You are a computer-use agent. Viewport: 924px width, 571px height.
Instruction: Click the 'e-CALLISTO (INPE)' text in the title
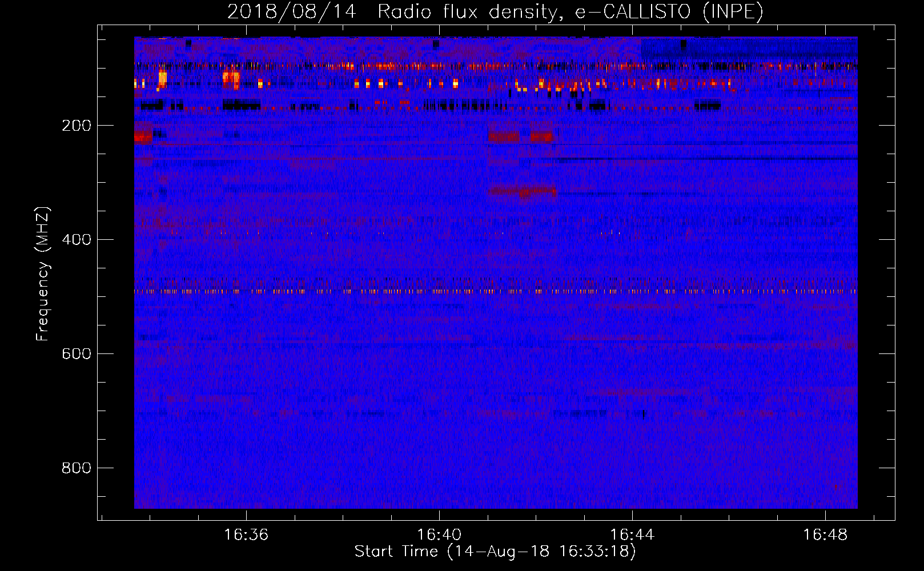669,12
